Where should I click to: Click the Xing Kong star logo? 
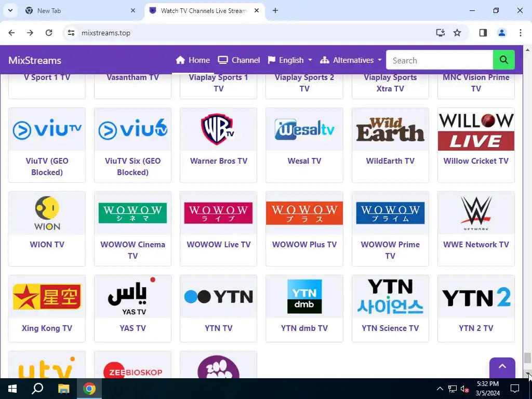[x=47, y=297]
